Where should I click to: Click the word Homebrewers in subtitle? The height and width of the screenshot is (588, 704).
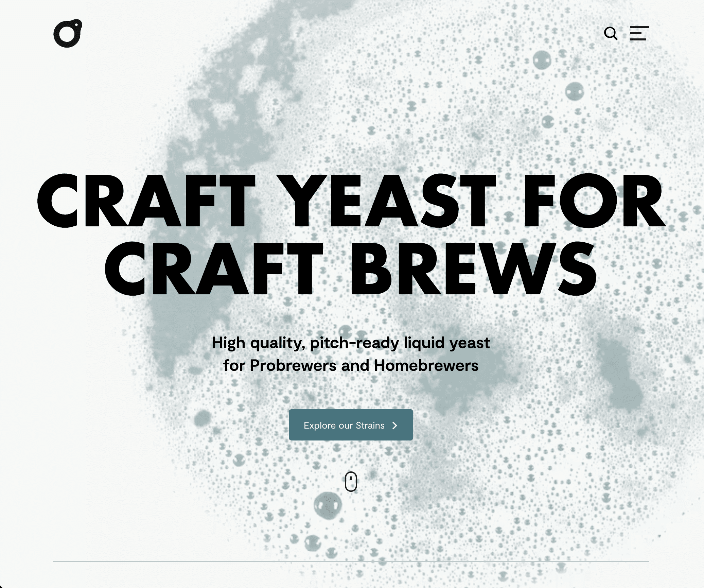(x=426, y=366)
